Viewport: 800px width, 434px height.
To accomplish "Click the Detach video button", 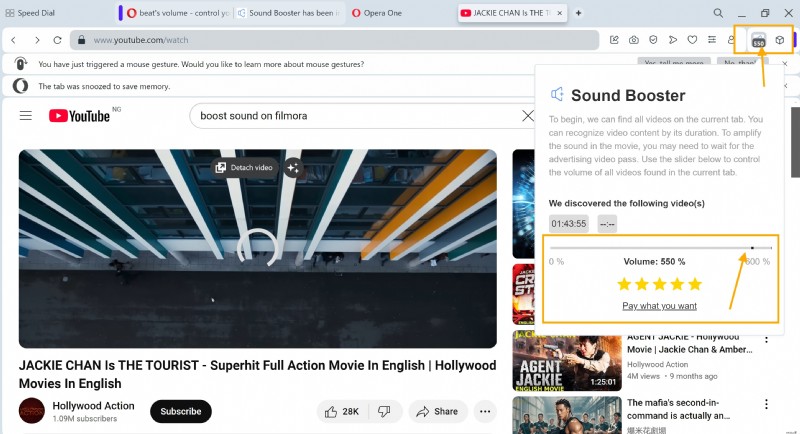I will pos(244,167).
